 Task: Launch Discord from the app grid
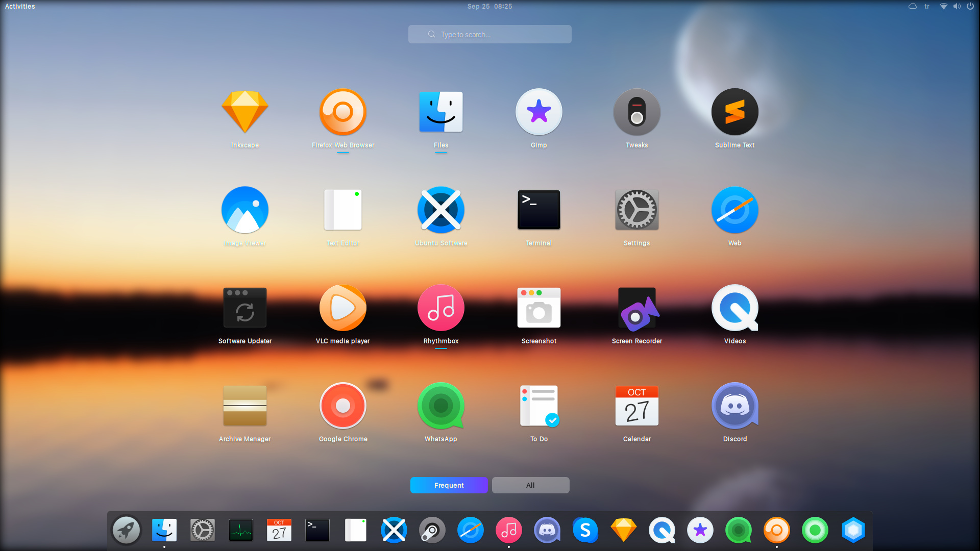point(735,406)
